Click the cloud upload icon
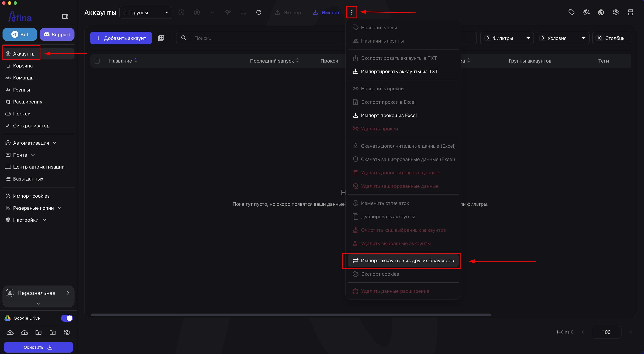Image resolution: width=644 pixels, height=354 pixels. coord(10,333)
